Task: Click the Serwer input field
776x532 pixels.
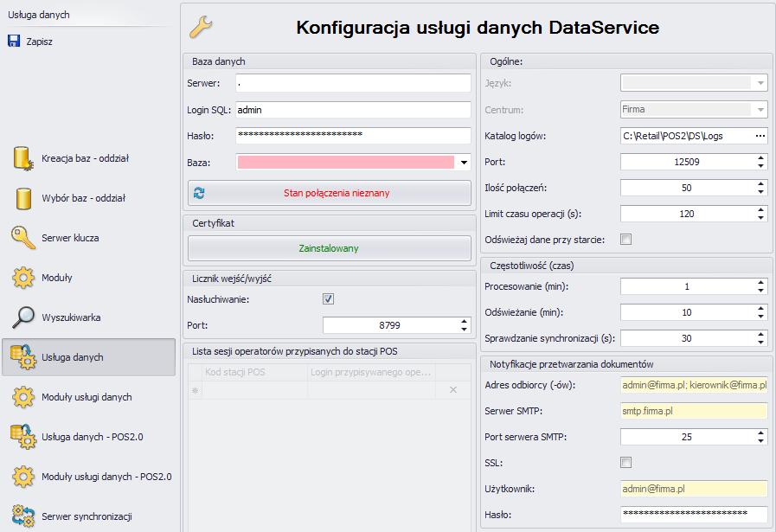Action: point(353,83)
